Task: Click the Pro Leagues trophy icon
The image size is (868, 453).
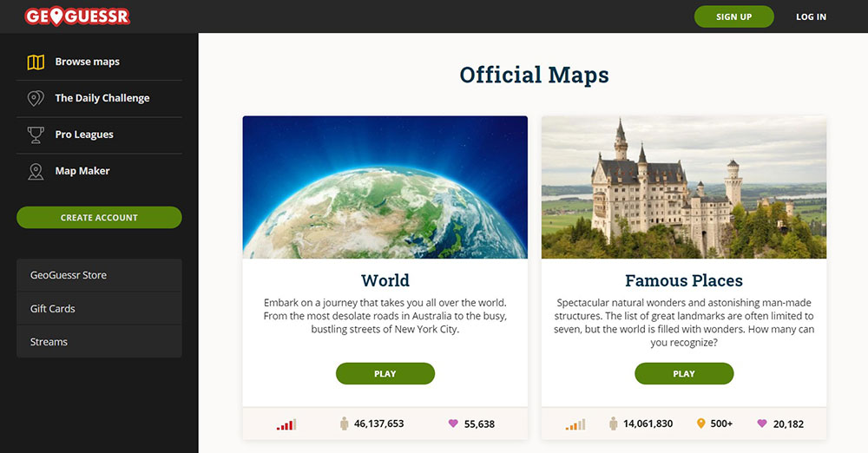Action: 36,135
